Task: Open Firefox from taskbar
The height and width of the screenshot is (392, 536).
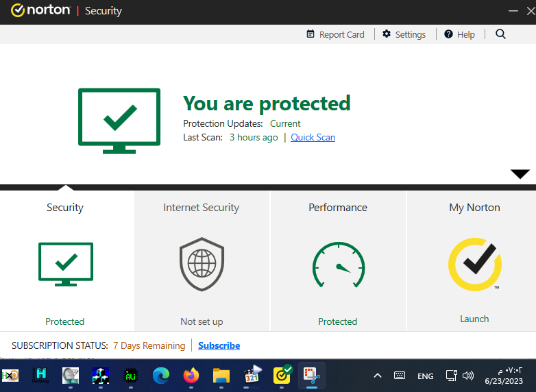Action: point(191,376)
